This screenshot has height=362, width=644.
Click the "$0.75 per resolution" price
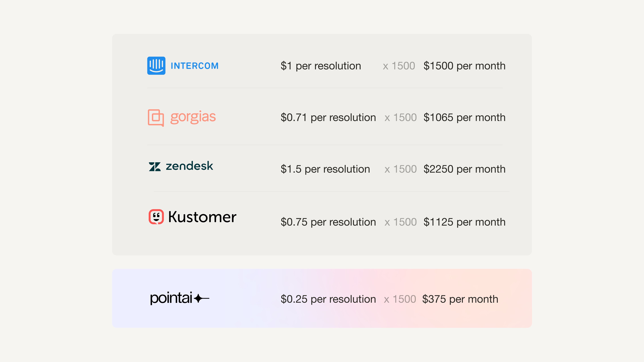pyautogui.click(x=328, y=222)
